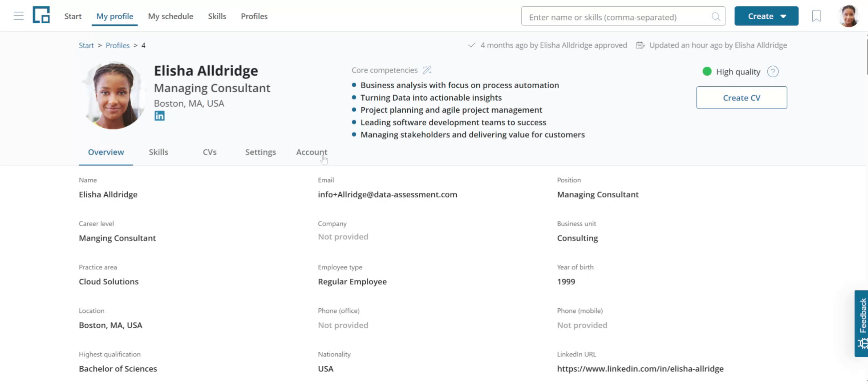Viewport: 868px width, 384px height.
Task: Click the Regular Employee value
Action: click(x=352, y=281)
